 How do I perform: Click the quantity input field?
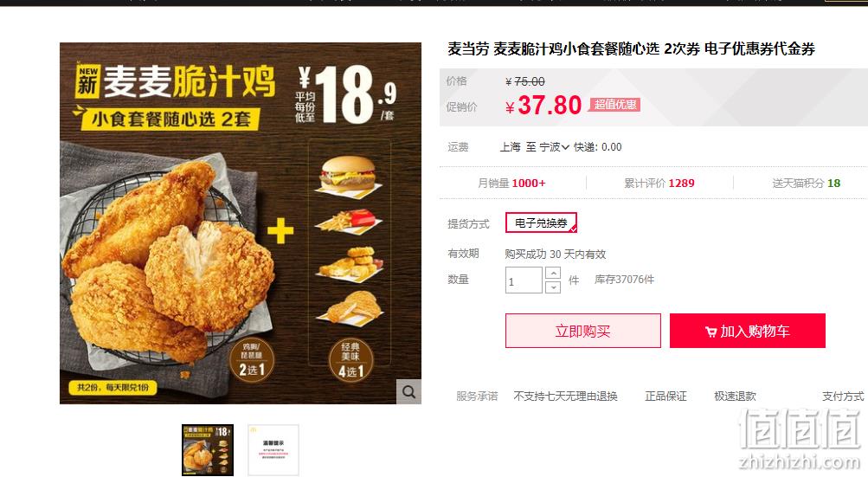[523, 280]
